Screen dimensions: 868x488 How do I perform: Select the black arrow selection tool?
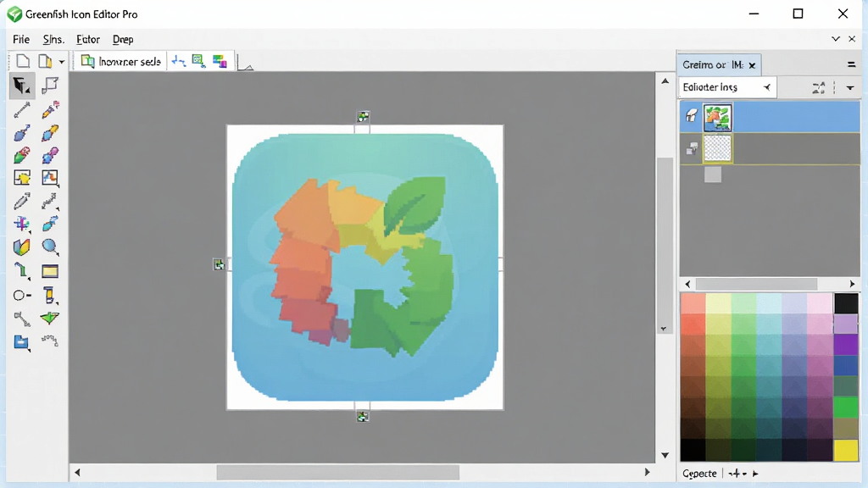pos(21,86)
